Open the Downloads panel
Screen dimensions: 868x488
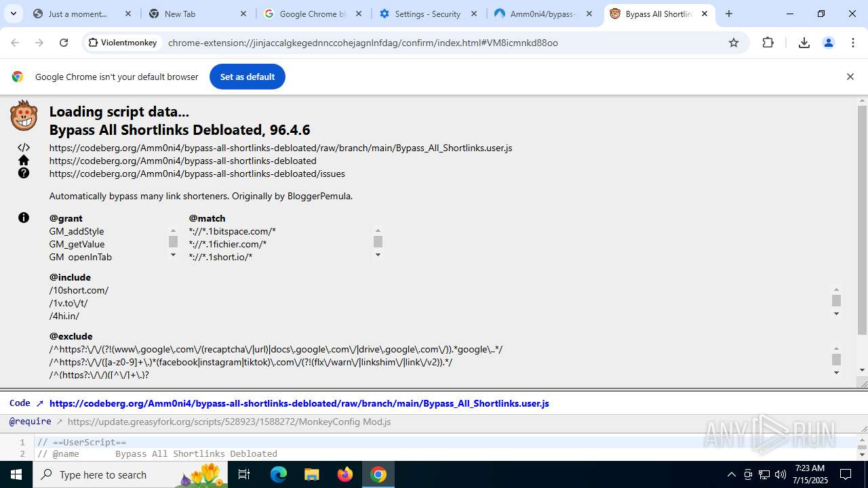tap(804, 43)
